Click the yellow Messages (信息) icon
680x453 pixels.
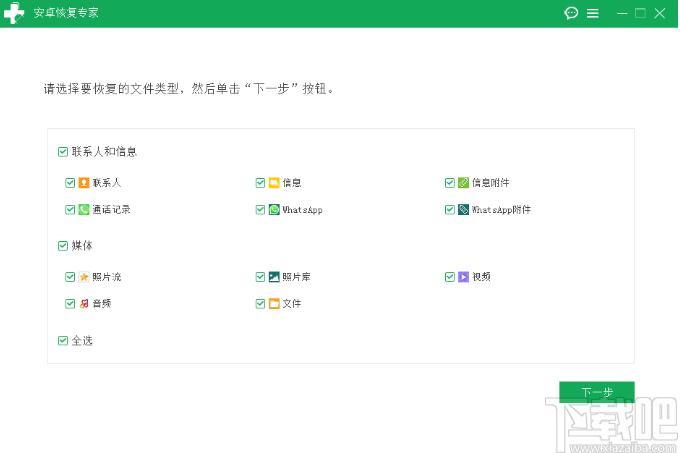coord(274,183)
